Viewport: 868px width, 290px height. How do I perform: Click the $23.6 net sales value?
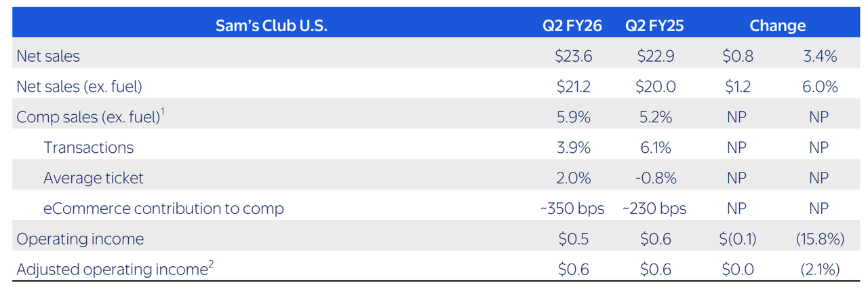573,56
